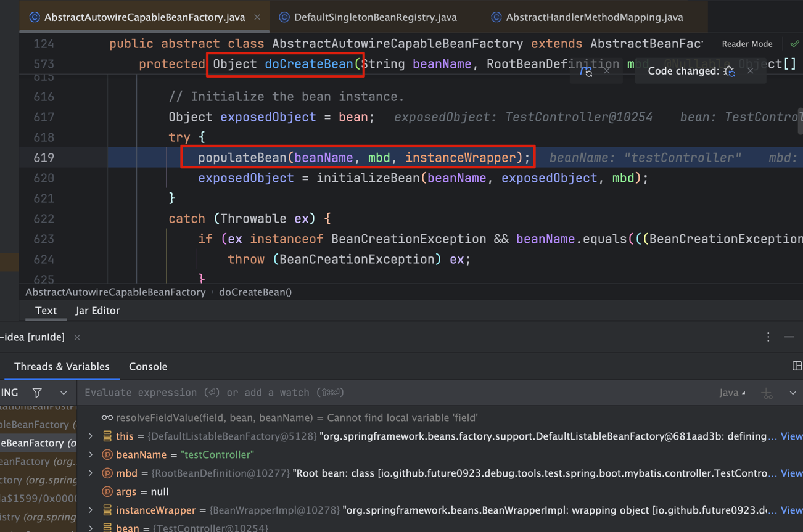The height and width of the screenshot is (532, 803).
Task: Switch to the Console tab
Action: [148, 367]
